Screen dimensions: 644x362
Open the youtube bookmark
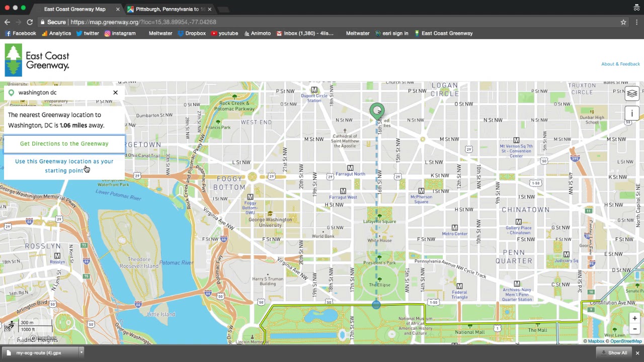(224, 33)
